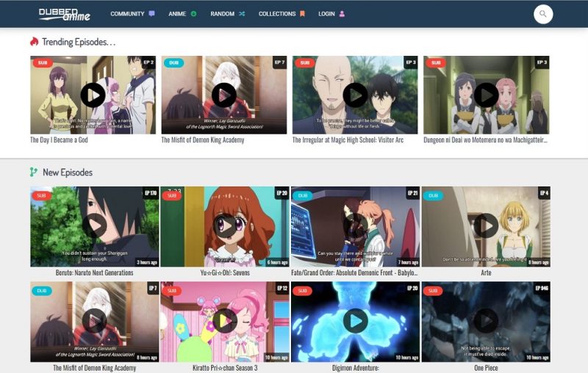Play Fate/Grand Order episode 21
588x373 pixels.
tap(355, 226)
